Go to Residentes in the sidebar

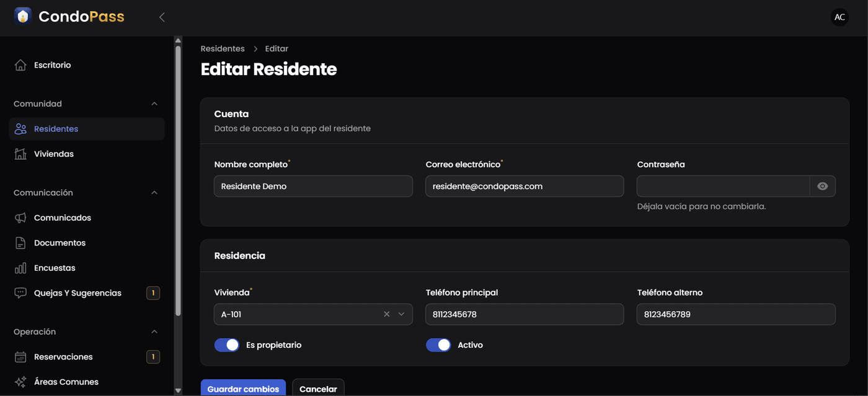[x=87, y=129]
